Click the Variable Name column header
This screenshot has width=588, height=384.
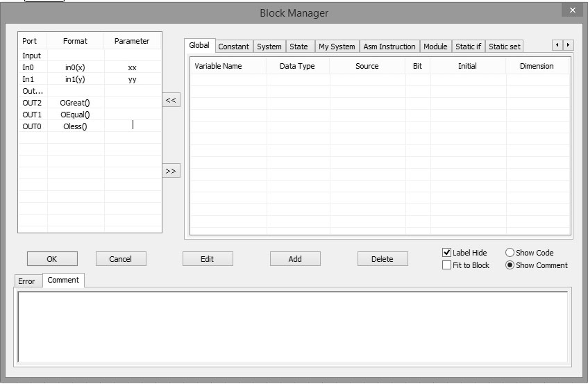pos(228,66)
